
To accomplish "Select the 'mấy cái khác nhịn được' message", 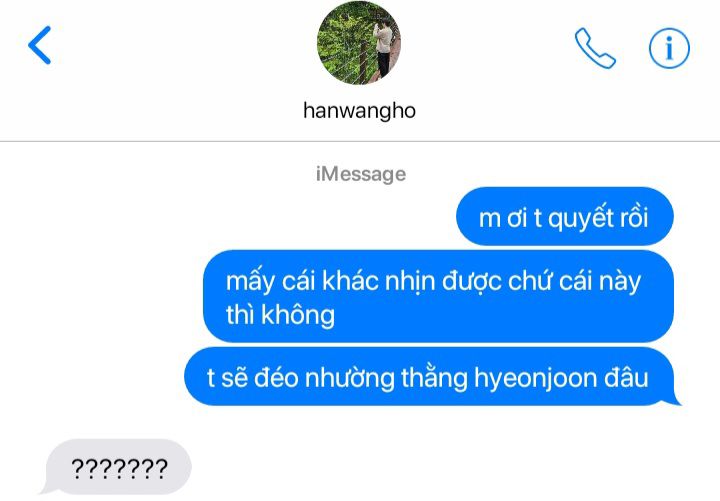I will (x=439, y=297).
